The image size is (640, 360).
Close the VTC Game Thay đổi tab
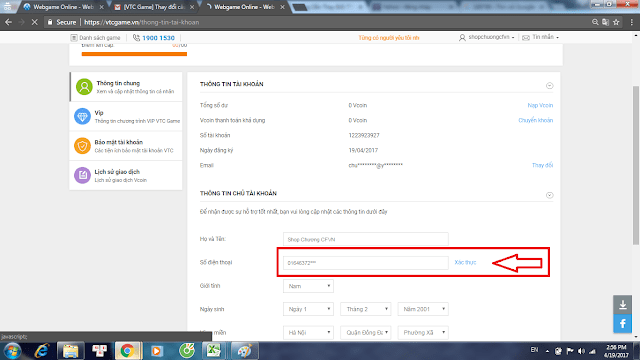coord(192,7)
